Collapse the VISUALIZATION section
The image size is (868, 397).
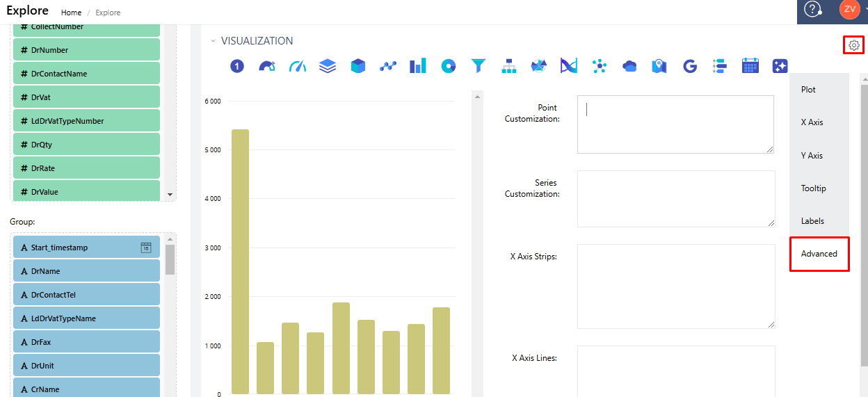coord(214,41)
